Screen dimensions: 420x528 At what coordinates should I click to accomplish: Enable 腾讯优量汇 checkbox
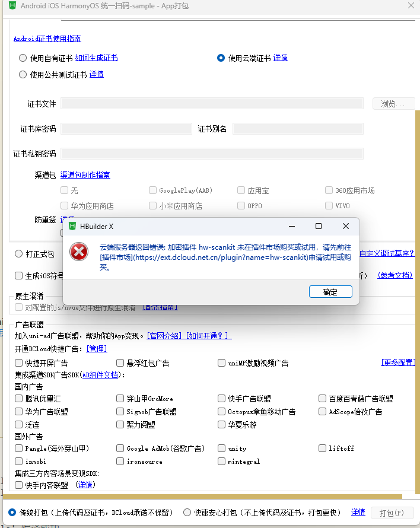[19, 398]
